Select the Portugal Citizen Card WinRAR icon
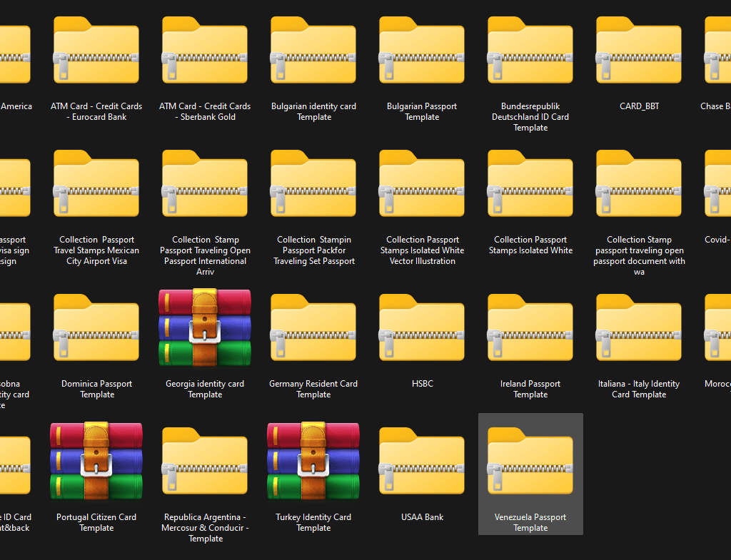This screenshot has height=560, width=731. (x=96, y=461)
